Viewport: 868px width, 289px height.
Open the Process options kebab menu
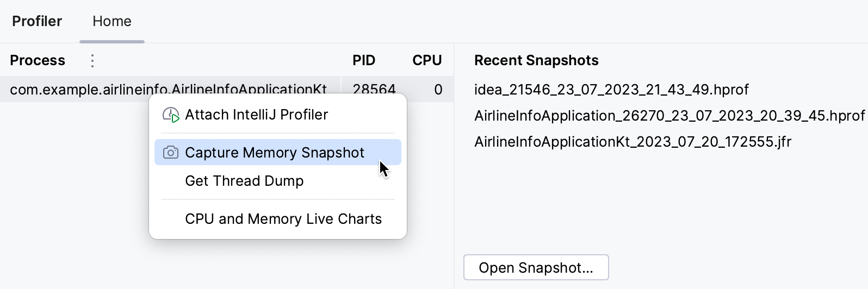point(92,60)
